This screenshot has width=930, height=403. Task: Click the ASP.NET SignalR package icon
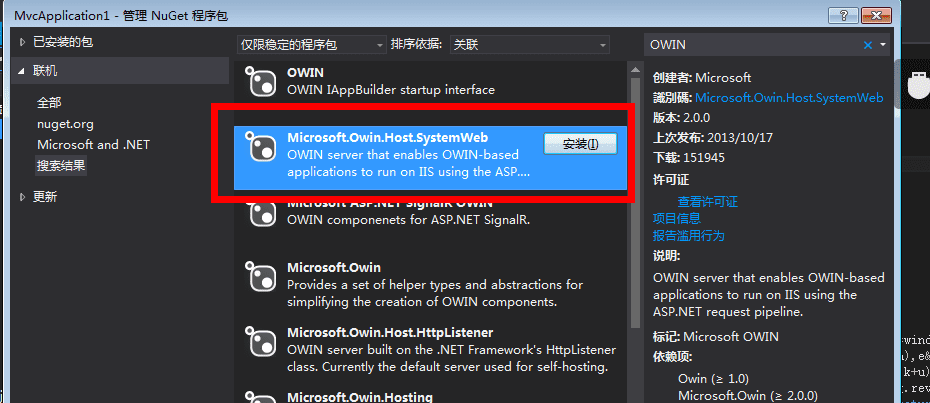click(x=260, y=213)
